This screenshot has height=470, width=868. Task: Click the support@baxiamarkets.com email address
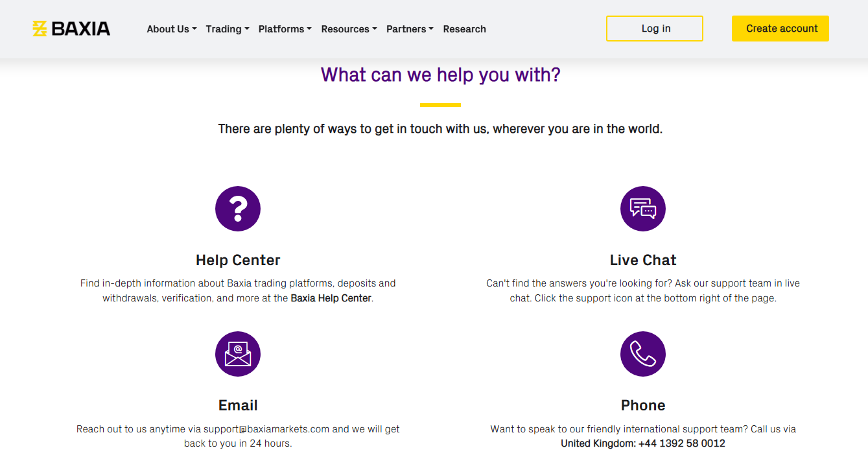coord(266,429)
